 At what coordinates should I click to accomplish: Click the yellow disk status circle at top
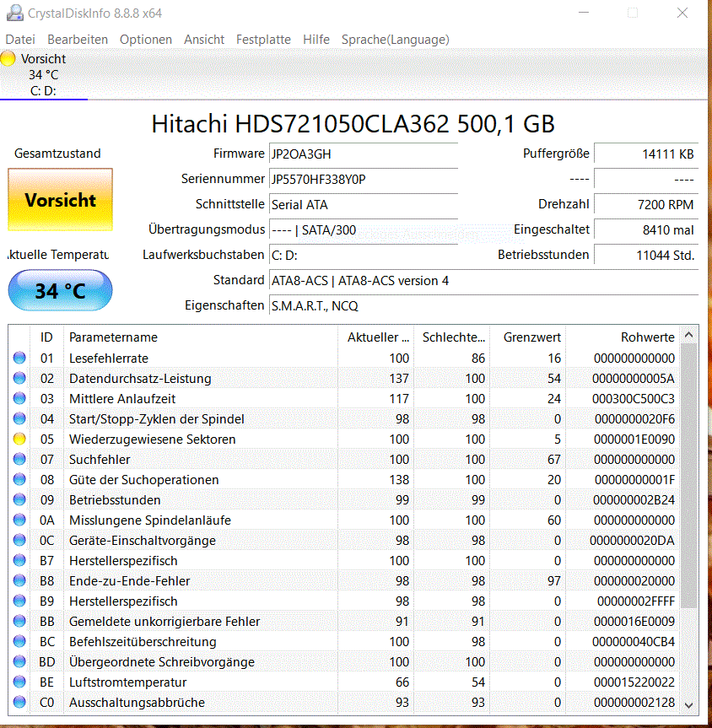(8, 58)
